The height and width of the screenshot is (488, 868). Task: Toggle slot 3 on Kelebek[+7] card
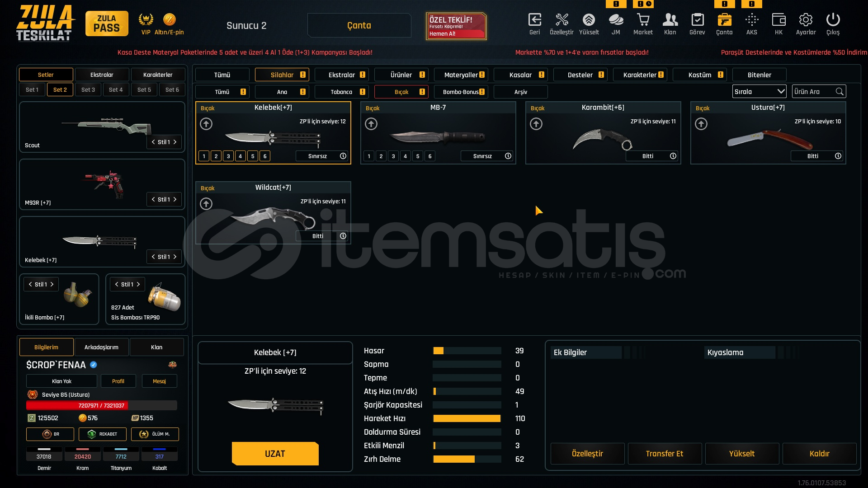pos(228,156)
